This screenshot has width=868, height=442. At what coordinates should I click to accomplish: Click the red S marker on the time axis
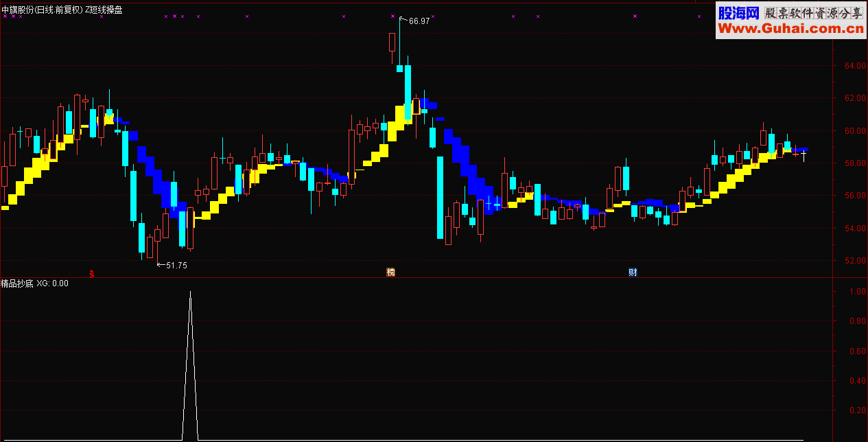92,272
